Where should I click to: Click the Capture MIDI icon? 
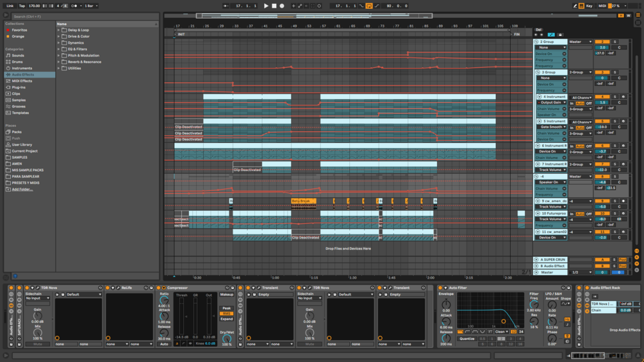pos(313,6)
